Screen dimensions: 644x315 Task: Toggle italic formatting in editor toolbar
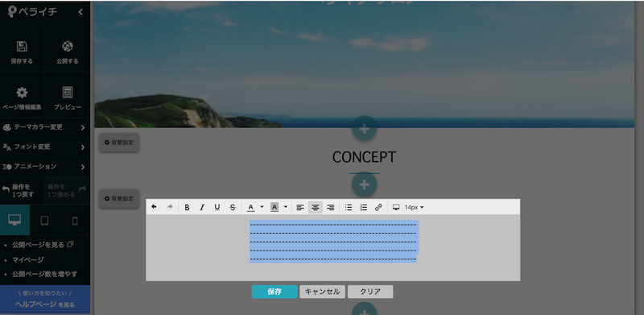pos(202,207)
